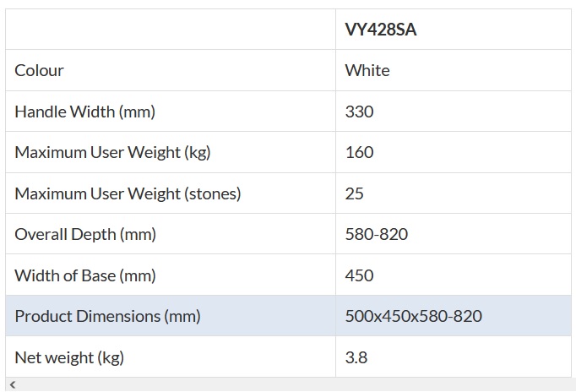The image size is (576, 392).
Task: Select the 500x450x580-820 dimensions value
Action: (x=414, y=316)
